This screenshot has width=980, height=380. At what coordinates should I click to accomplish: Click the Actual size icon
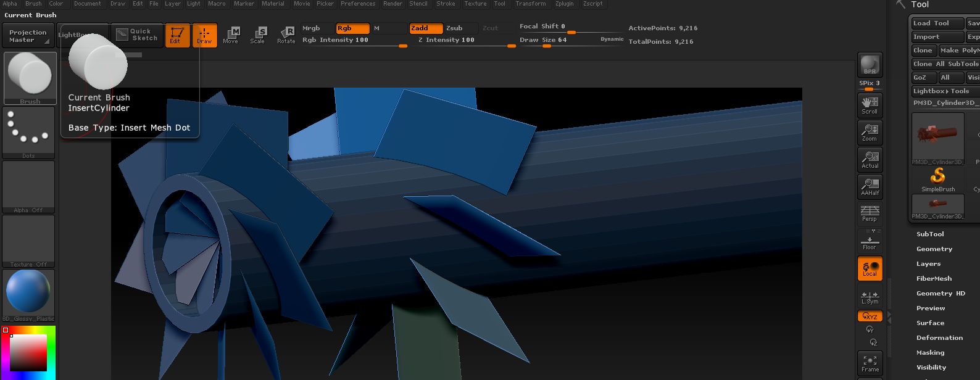pyautogui.click(x=870, y=160)
